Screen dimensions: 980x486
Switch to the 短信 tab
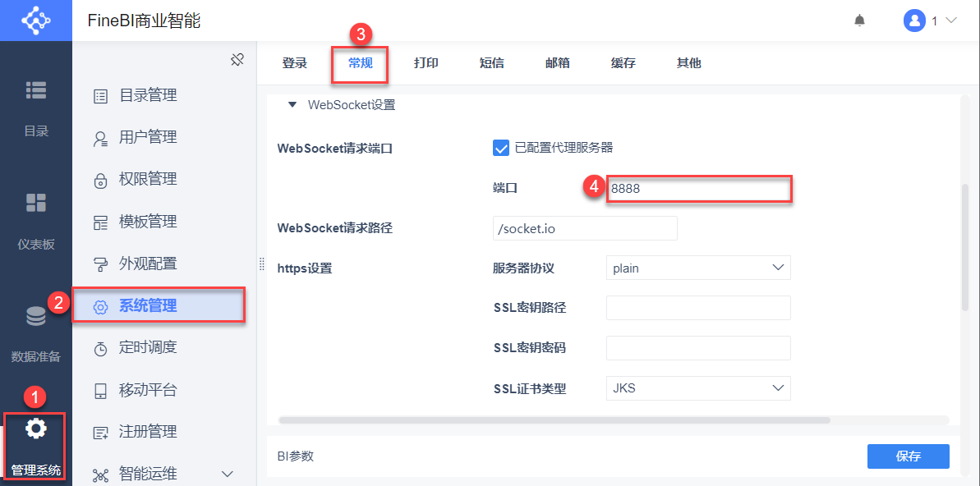(x=491, y=63)
